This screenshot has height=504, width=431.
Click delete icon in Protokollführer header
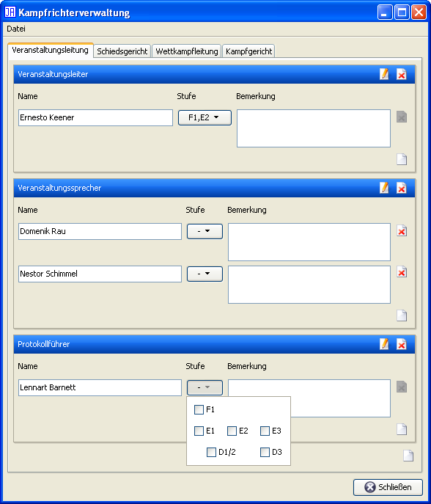pos(402,344)
